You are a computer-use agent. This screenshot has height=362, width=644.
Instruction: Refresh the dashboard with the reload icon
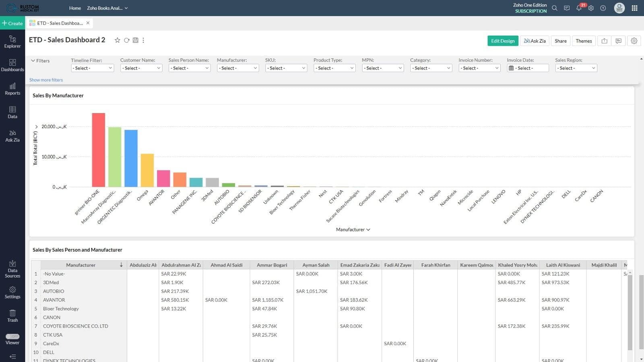click(126, 40)
